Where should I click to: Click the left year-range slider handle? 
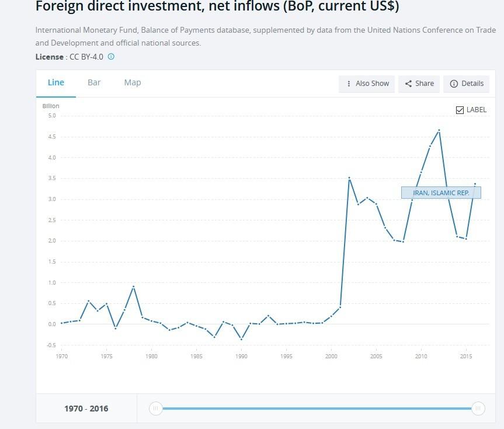point(155,409)
